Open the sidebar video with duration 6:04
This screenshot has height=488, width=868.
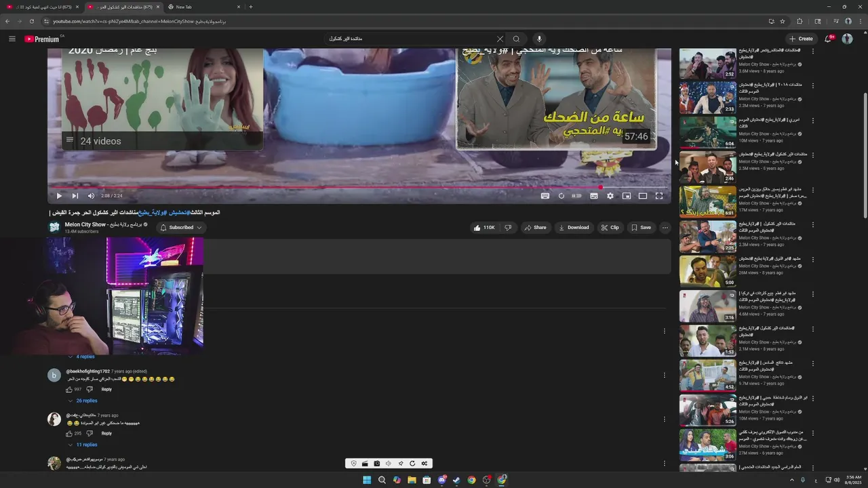[708, 132]
